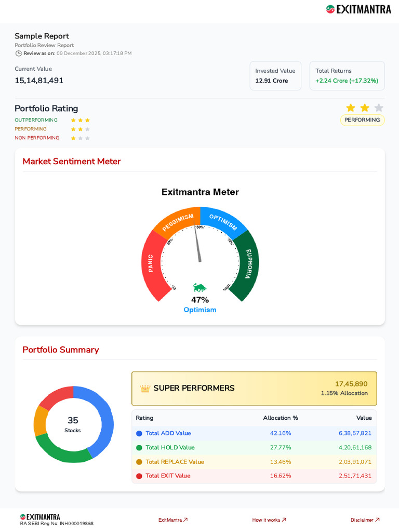Open the Disclaimer footer link
Image resolution: width=399 pixels, height=532 pixels.
(365, 520)
